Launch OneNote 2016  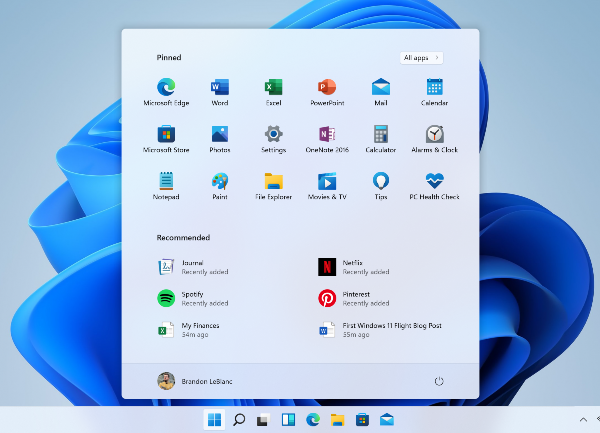[x=327, y=139]
